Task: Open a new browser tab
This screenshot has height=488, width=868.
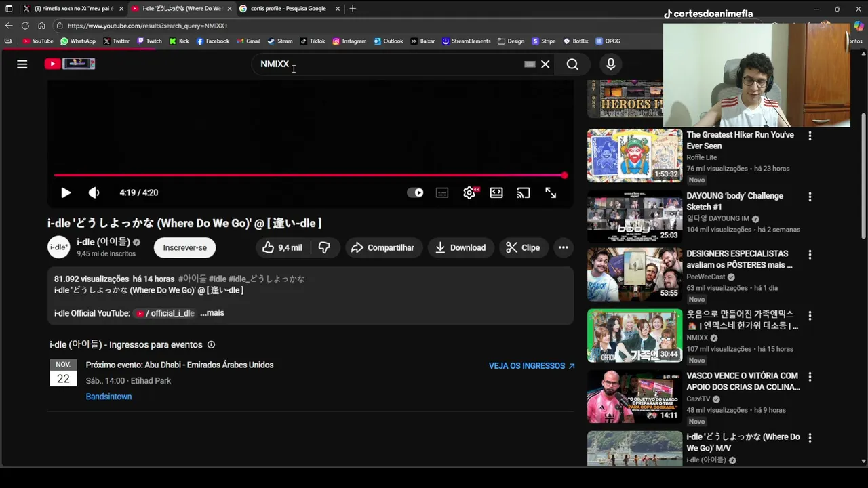Action: pyautogui.click(x=353, y=9)
